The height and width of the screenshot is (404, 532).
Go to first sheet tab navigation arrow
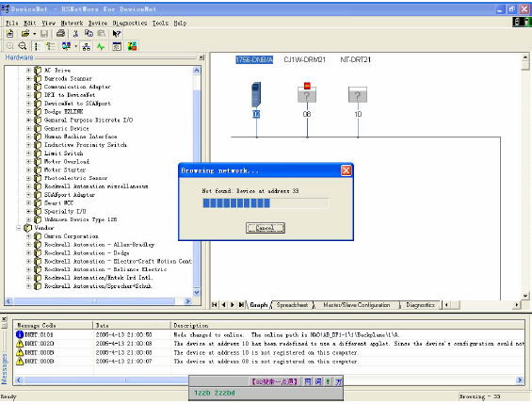click(x=215, y=304)
